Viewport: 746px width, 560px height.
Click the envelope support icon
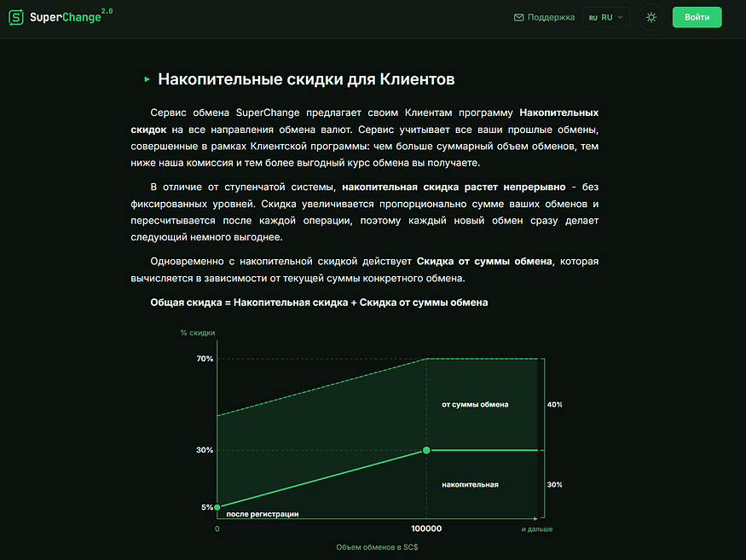pos(518,18)
